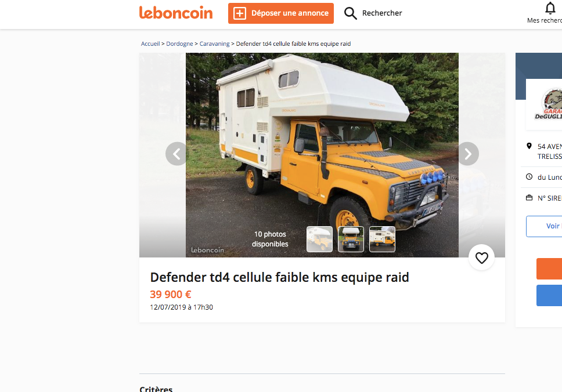Viewport: 562px width, 392px height.
Task: Click the location pin icon by address
Action: point(529,146)
